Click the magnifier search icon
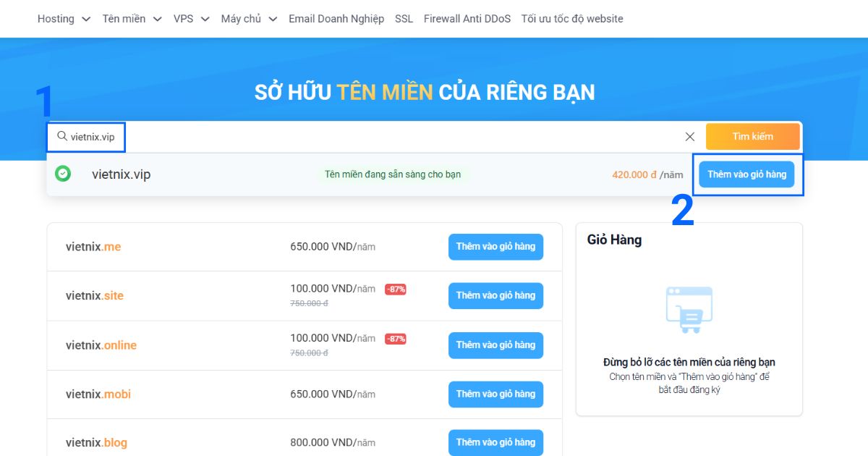Screen dimensions: 868x456 64,135
